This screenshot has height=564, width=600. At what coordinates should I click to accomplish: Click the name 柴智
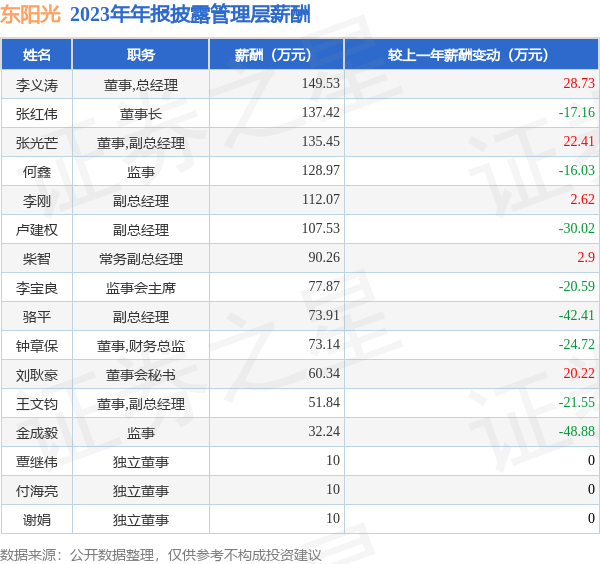pos(37,259)
